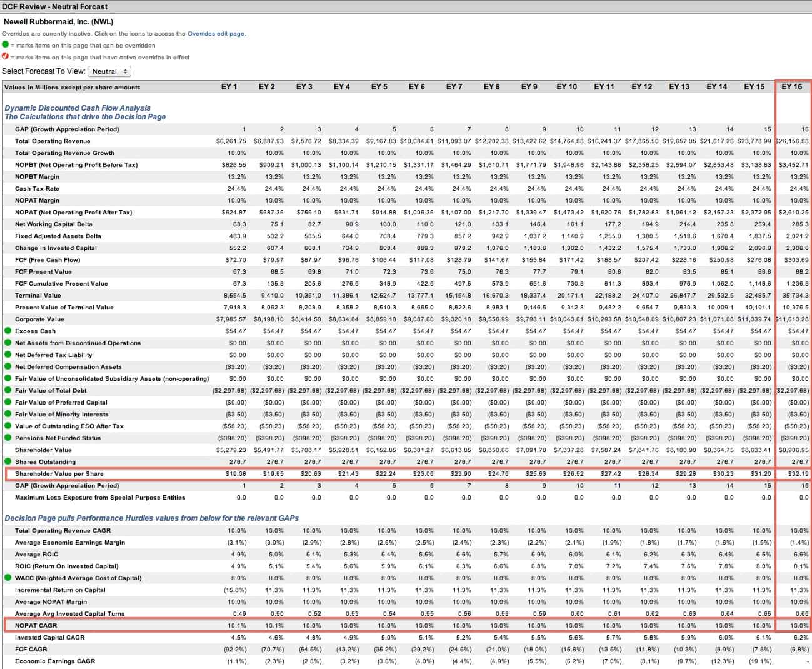Click the 'Average ROIC' row label
812x669 pixels.
click(x=36, y=555)
